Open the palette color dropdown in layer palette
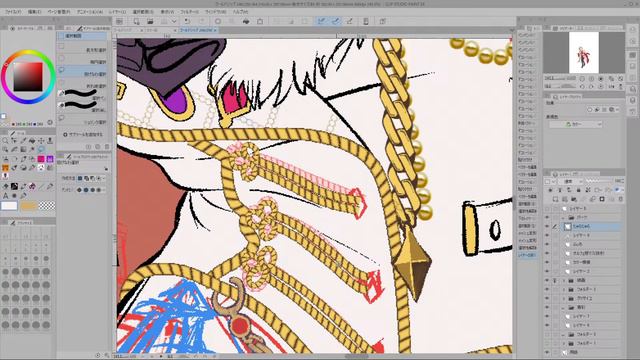Image resolution: width=640 pixels, height=360 pixels. [x=549, y=181]
